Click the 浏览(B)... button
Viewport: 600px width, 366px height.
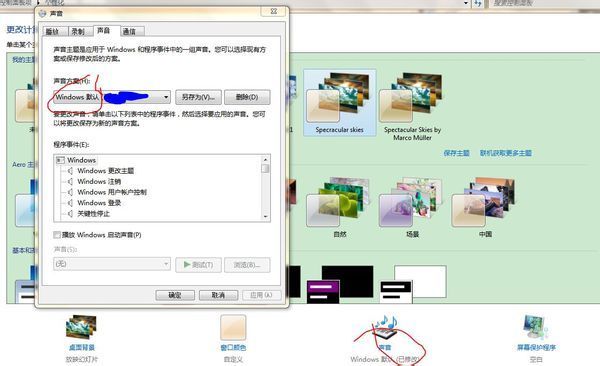tap(247, 265)
